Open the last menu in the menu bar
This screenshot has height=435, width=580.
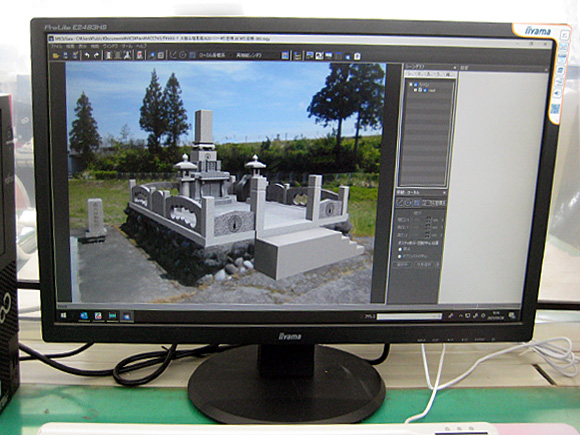click(142, 46)
